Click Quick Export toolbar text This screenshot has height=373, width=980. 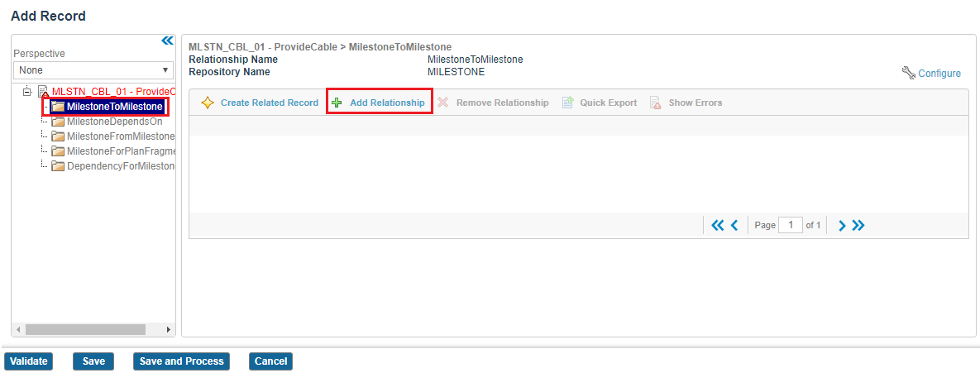tap(608, 103)
